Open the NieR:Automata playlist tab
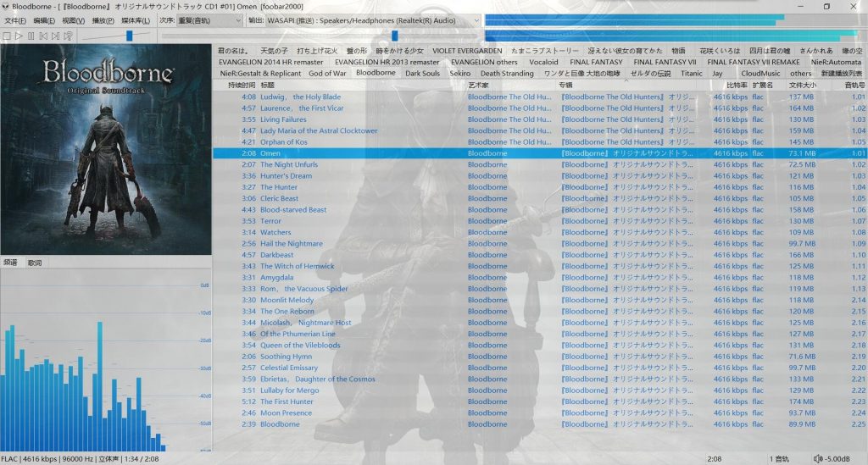Viewport: 868px width, 465px height. (836, 62)
